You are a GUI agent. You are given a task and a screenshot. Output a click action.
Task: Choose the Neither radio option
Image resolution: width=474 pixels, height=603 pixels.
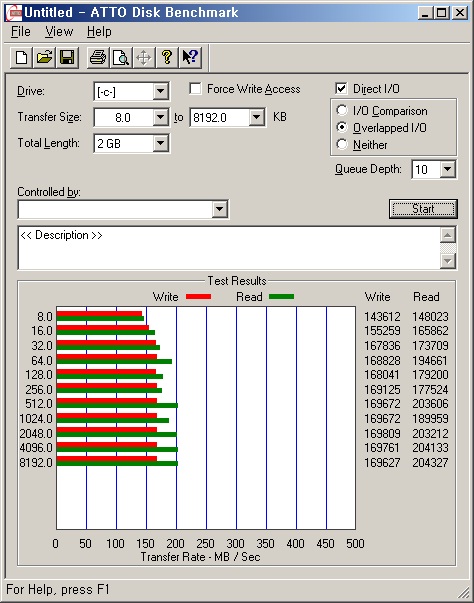tap(341, 144)
